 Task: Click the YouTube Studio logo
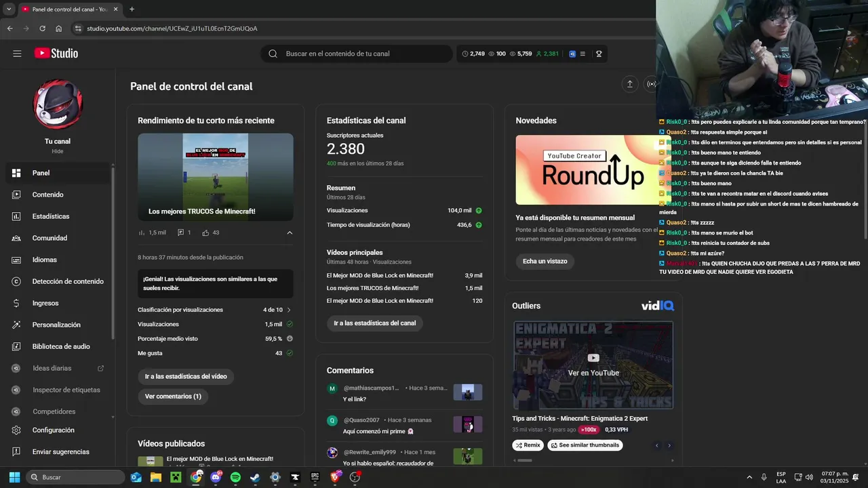[x=56, y=54]
